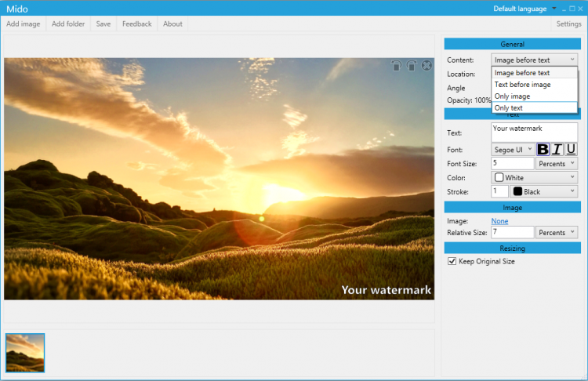This screenshot has height=381, width=588.
Task: Click the Resizing section header
Action: (512, 248)
